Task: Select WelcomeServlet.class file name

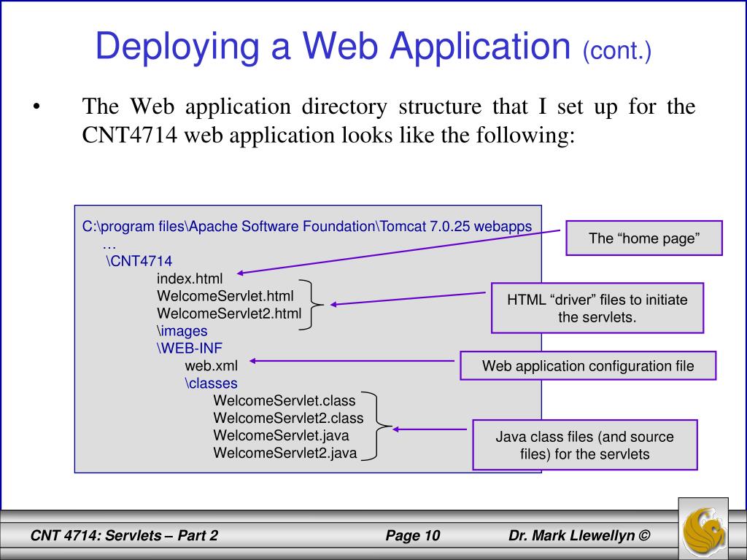Action: tap(285, 400)
